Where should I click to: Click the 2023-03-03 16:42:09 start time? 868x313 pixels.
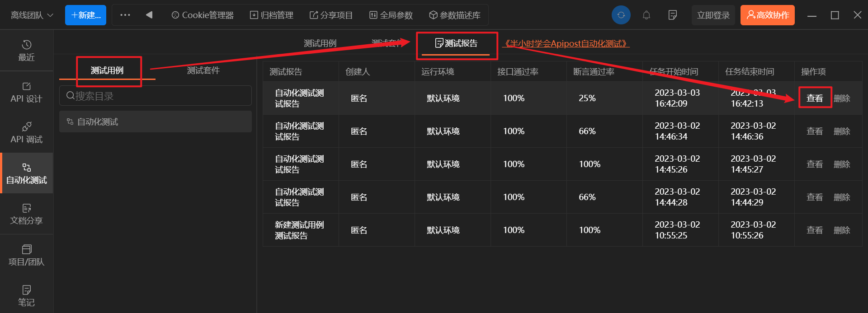click(677, 98)
